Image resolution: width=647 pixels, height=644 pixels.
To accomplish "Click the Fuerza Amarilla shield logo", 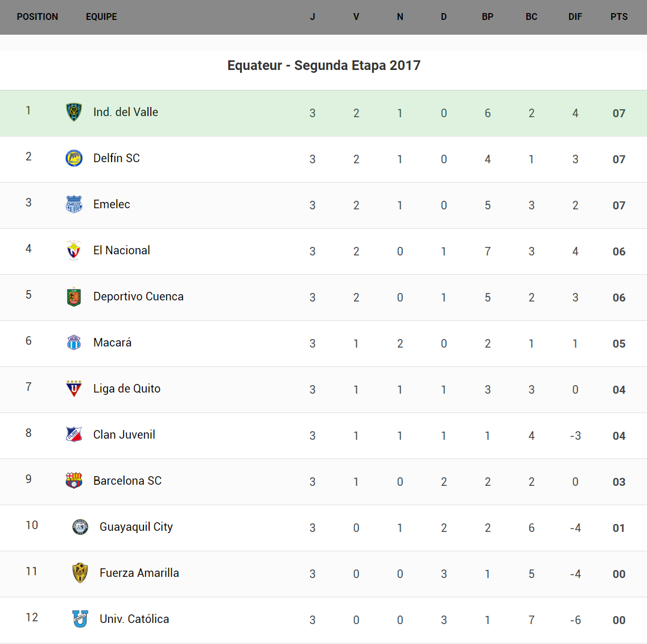I will click(x=80, y=573).
